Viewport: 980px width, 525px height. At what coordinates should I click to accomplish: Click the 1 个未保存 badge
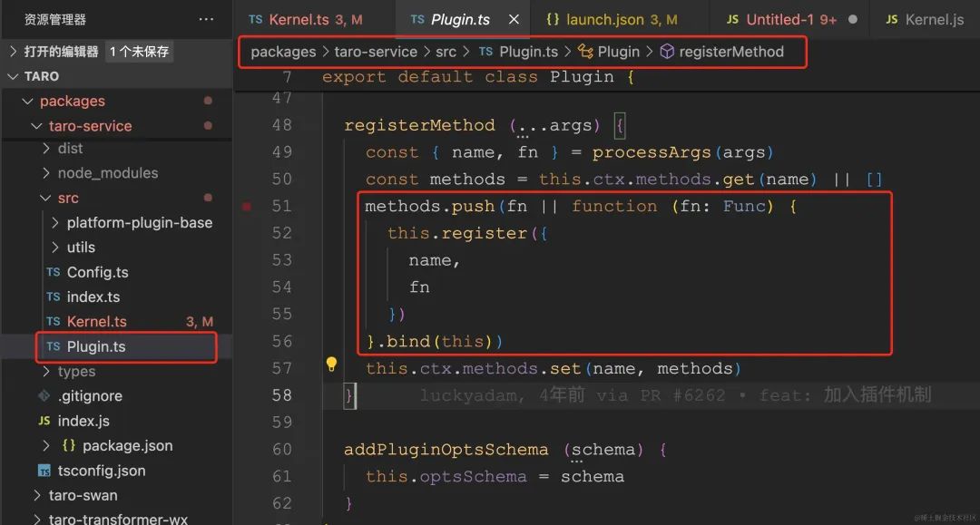[x=140, y=51]
